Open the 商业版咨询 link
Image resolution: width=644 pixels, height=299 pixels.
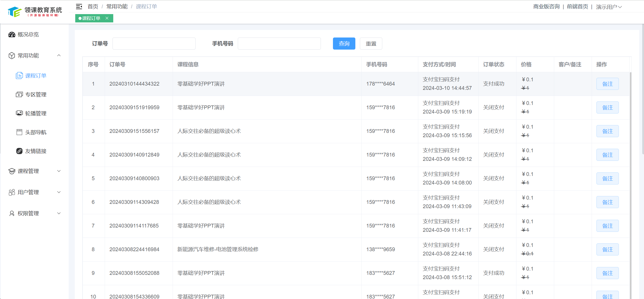click(x=546, y=7)
